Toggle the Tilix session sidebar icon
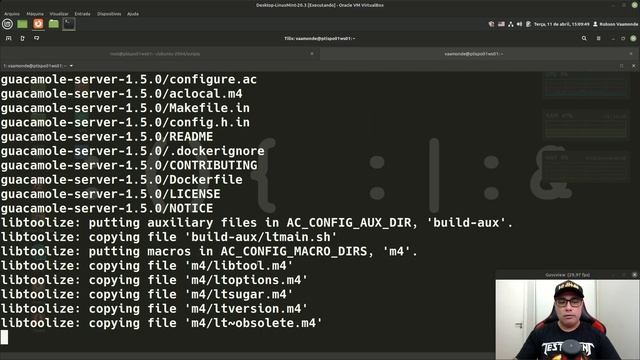640x360 pixels. [9, 38]
